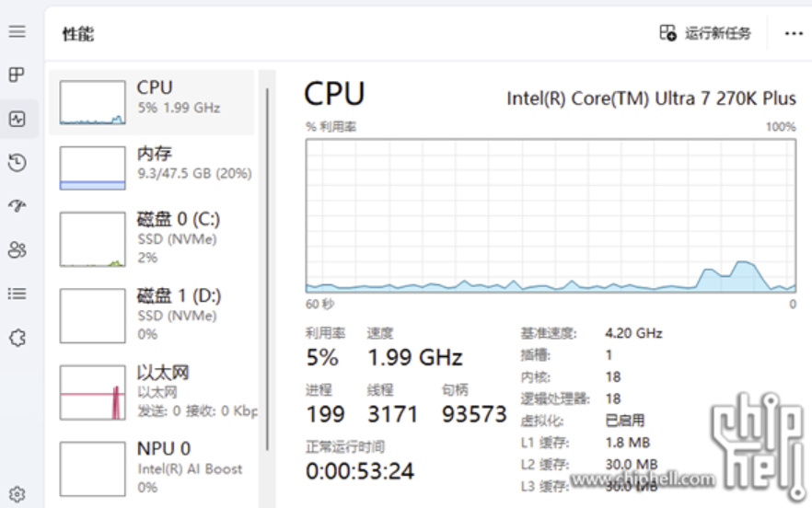The height and width of the screenshot is (508, 812).
Task: Select the NPU 0 entry
Action: click(152, 468)
